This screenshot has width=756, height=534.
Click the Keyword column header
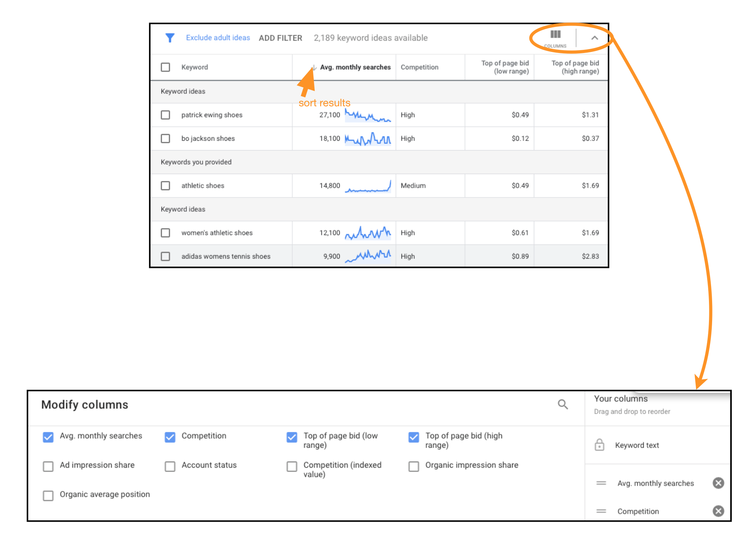coord(194,67)
